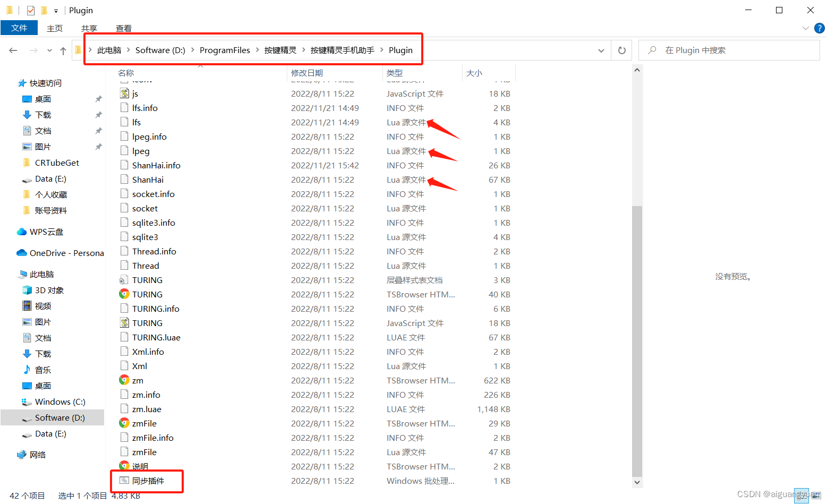The width and height of the screenshot is (827, 504).
Task: Open 视频 in the navigation pane
Action: tap(43, 306)
